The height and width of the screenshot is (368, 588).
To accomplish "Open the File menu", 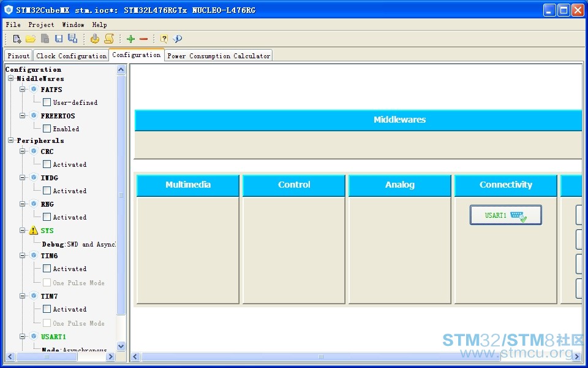I will click(x=13, y=25).
